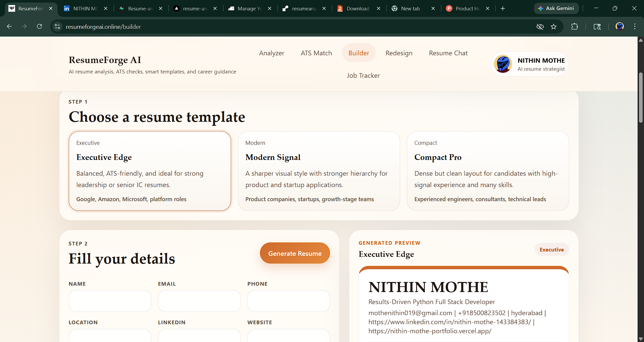Click the Generate Resume button
The height and width of the screenshot is (342, 644).
click(295, 253)
